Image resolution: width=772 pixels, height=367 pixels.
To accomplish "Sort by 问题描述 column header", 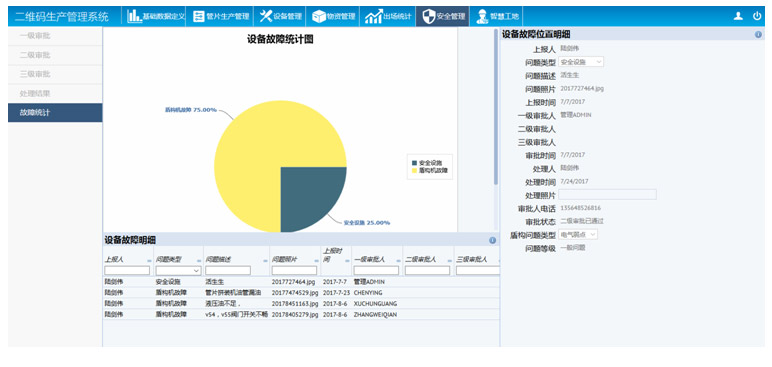I will [217, 260].
